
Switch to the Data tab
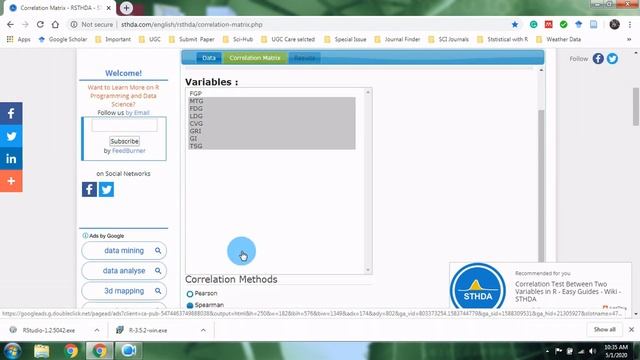point(209,58)
